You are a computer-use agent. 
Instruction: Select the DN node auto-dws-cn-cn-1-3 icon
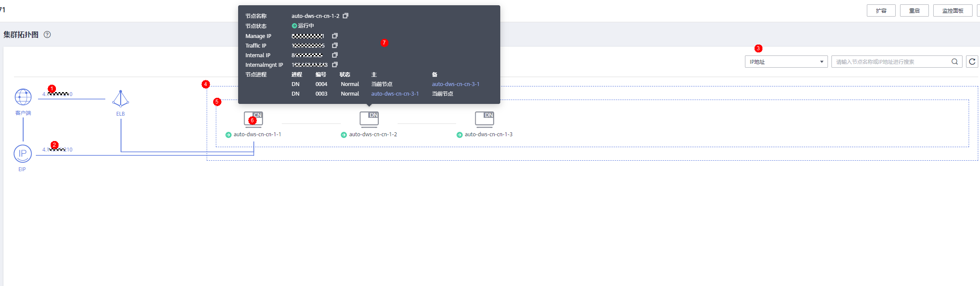click(485, 119)
